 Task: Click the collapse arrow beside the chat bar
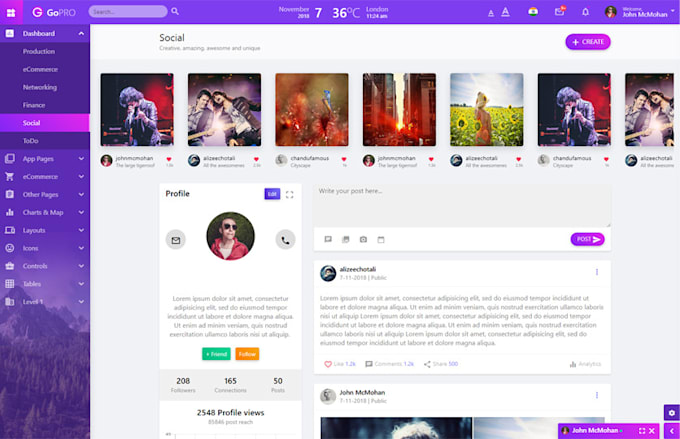pos(672,431)
